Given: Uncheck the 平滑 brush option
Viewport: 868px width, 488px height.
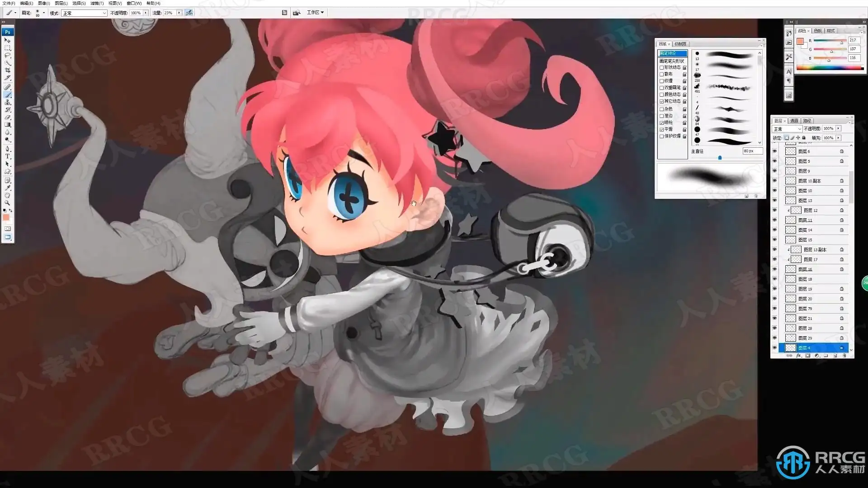Looking at the screenshot, I should [x=662, y=129].
